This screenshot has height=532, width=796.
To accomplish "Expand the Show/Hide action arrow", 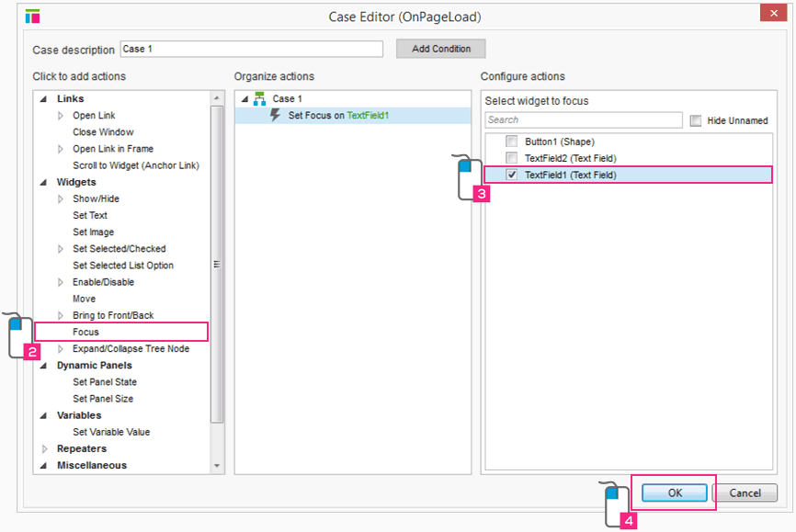I will (61, 198).
